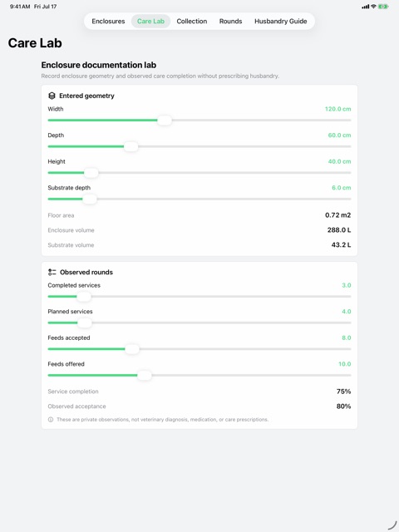399x532 pixels.
Task: Open the Enclosures tab
Action: tap(108, 21)
